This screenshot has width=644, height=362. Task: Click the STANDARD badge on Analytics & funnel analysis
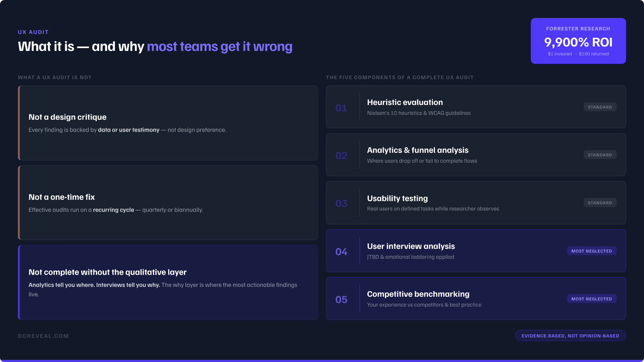tap(600, 155)
